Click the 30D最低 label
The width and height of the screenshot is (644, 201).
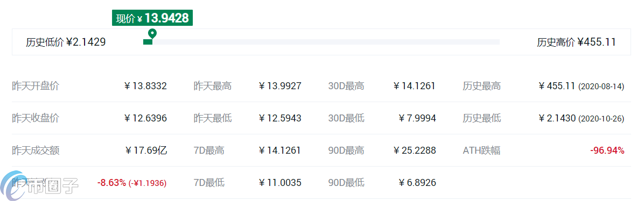346,119
